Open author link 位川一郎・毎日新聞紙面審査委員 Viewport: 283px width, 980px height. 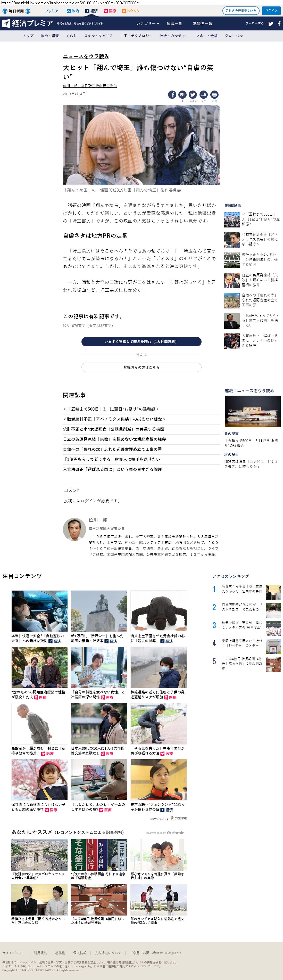pos(90,86)
